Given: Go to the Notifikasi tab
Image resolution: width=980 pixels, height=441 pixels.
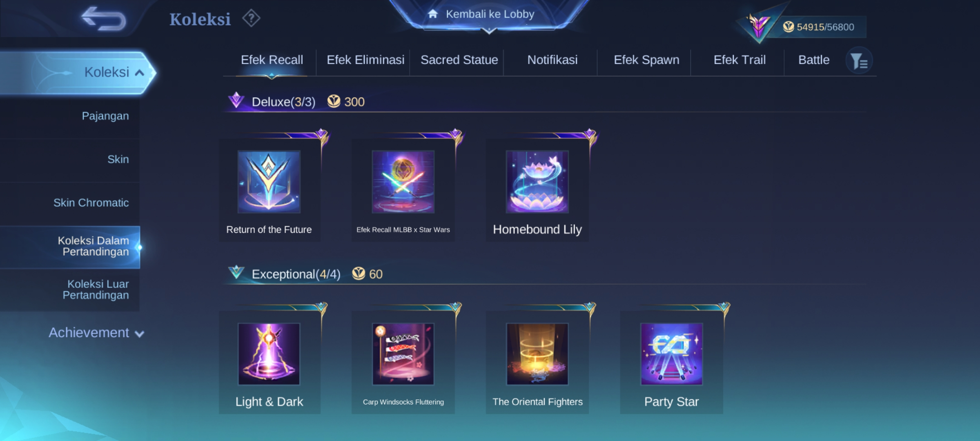Looking at the screenshot, I should click(552, 60).
